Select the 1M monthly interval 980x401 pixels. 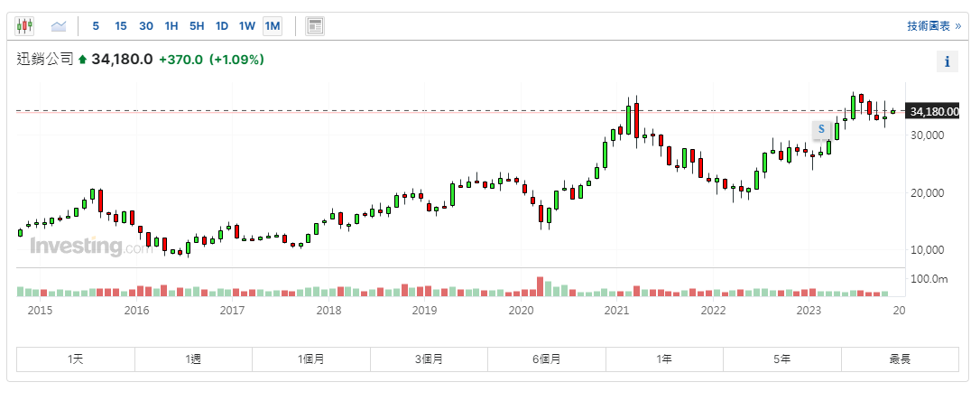click(x=273, y=26)
